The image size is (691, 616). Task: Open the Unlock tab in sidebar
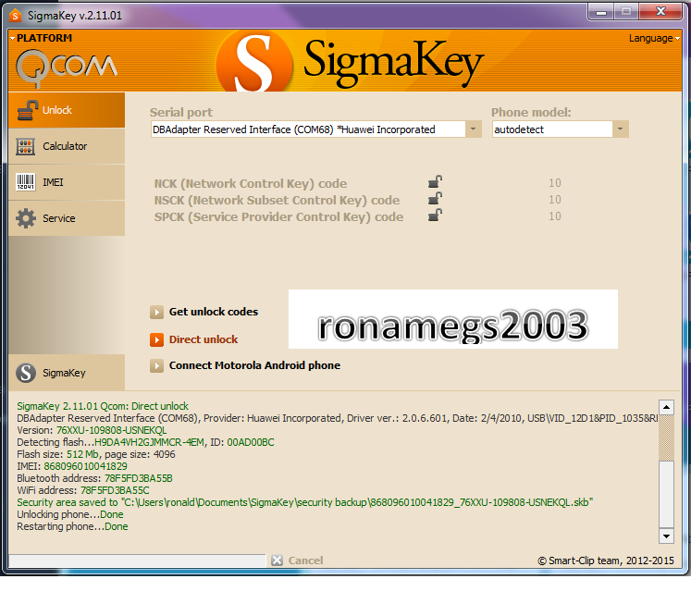pos(67,110)
